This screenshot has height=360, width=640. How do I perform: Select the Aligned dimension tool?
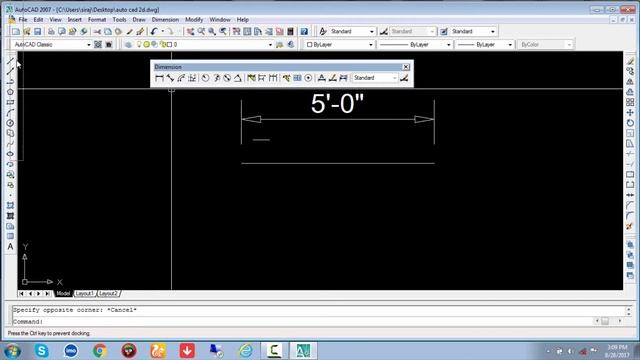(x=170, y=78)
